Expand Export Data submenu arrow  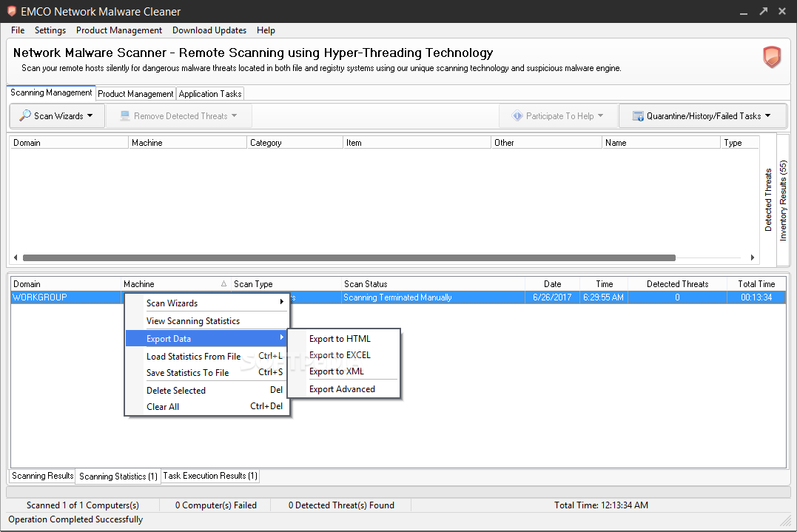pos(282,337)
